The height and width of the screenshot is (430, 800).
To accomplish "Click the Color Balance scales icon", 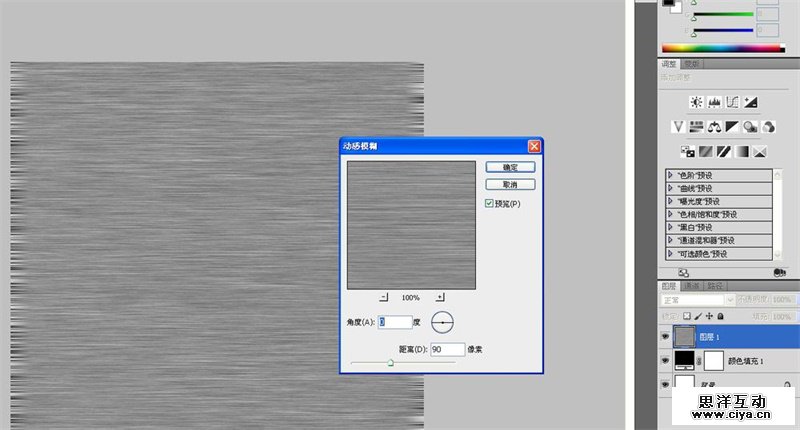I will tap(714, 126).
